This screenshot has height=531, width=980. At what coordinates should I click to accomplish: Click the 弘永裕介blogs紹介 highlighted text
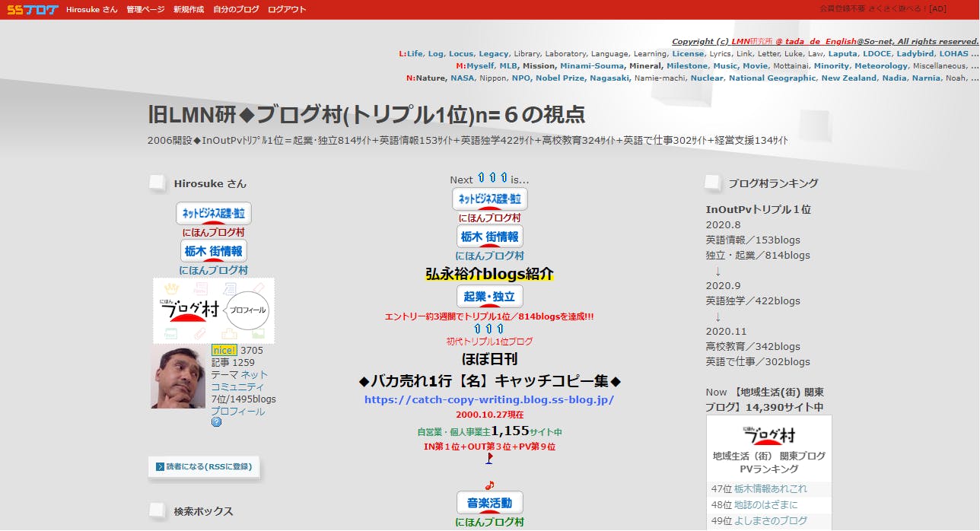tap(489, 275)
